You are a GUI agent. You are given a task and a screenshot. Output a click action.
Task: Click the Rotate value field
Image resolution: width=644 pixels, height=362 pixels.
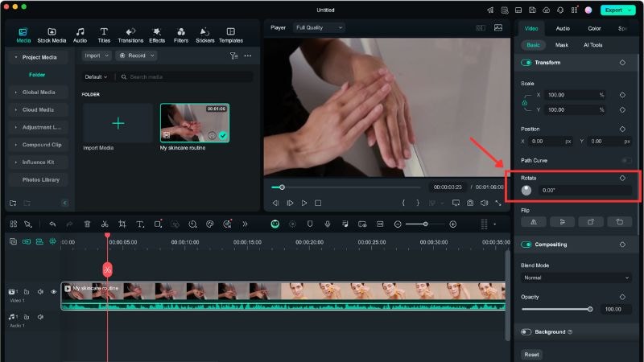click(x=585, y=191)
